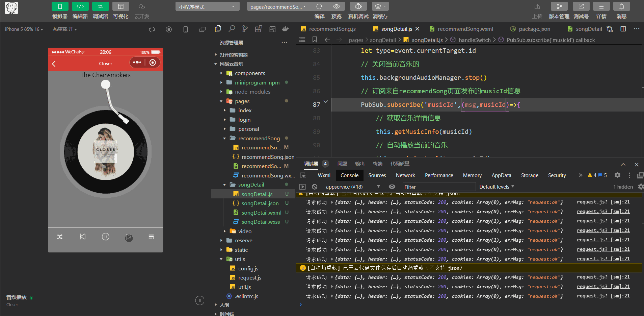Pause audio in the bottom audio bar

click(200, 300)
